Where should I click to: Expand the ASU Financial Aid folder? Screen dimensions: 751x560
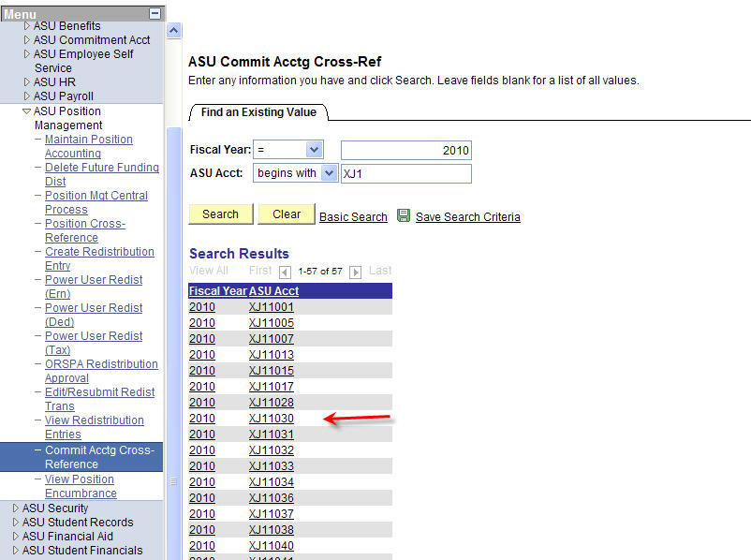click(x=16, y=537)
